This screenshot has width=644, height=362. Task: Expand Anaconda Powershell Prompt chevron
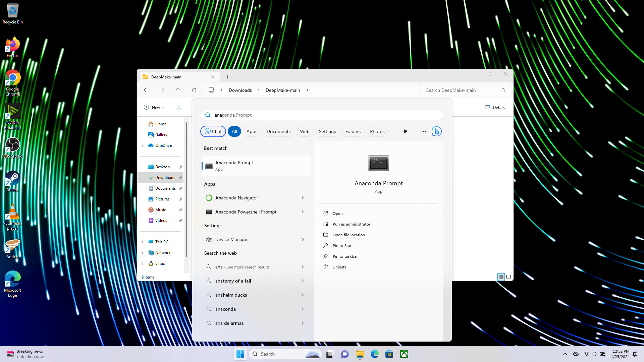click(x=303, y=212)
